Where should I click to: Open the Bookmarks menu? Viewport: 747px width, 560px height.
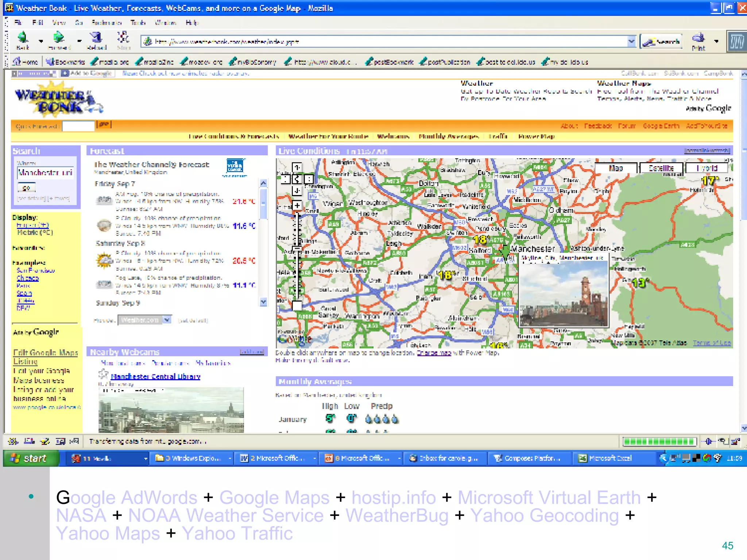[x=107, y=23]
